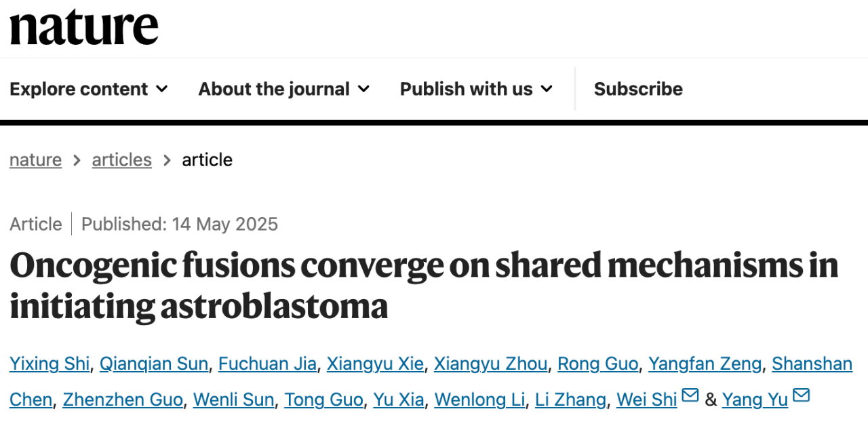Image resolution: width=868 pixels, height=424 pixels.
Task: Go to the nature breadcrumb link
Action: click(x=35, y=160)
